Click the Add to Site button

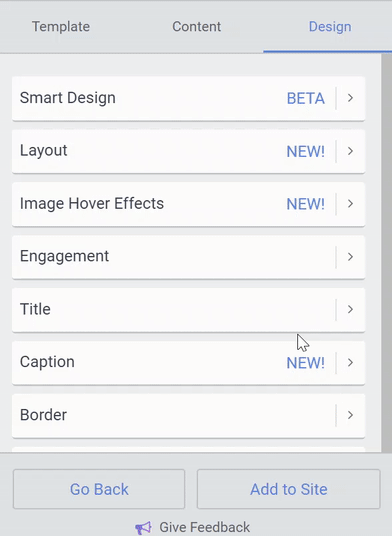(x=288, y=489)
